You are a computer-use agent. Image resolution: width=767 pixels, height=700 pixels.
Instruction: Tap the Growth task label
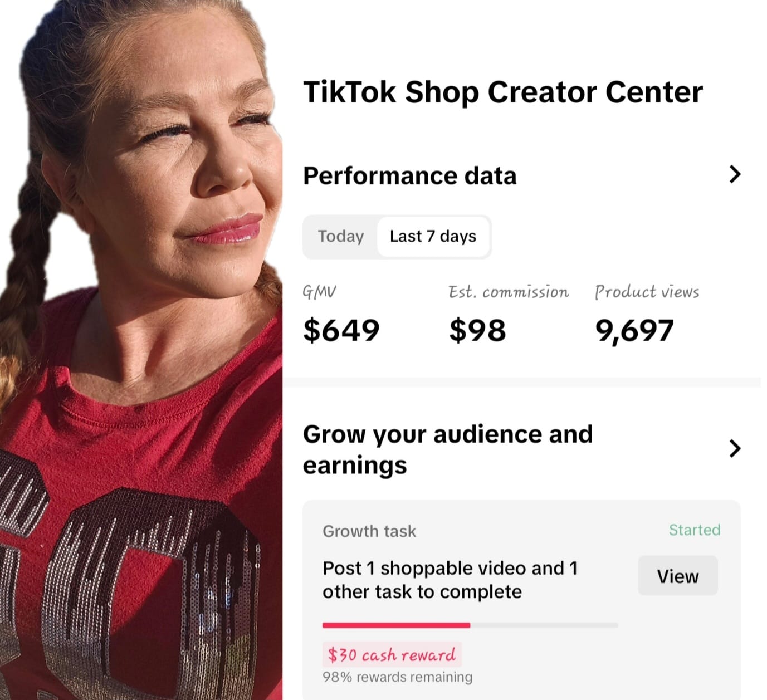click(369, 531)
